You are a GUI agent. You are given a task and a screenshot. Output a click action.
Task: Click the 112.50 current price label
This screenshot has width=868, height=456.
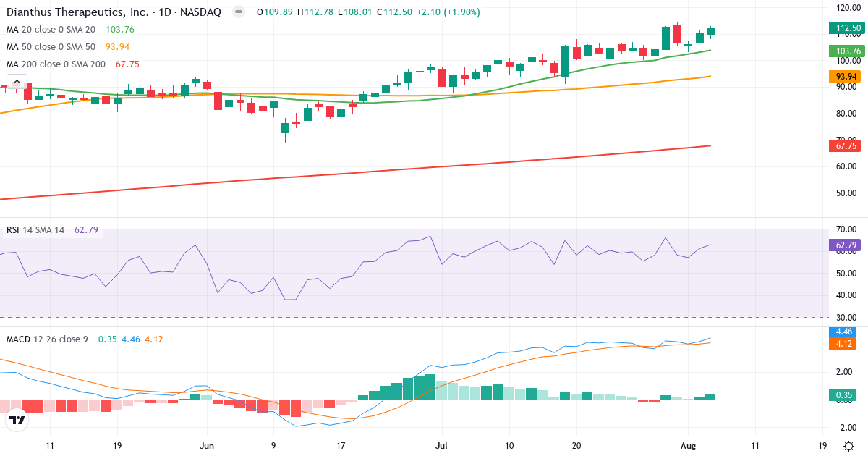848,28
